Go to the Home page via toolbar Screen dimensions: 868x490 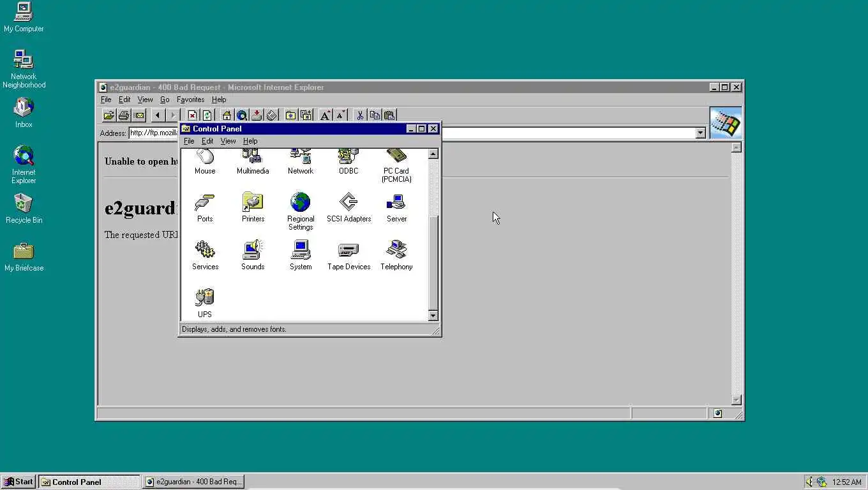(227, 115)
